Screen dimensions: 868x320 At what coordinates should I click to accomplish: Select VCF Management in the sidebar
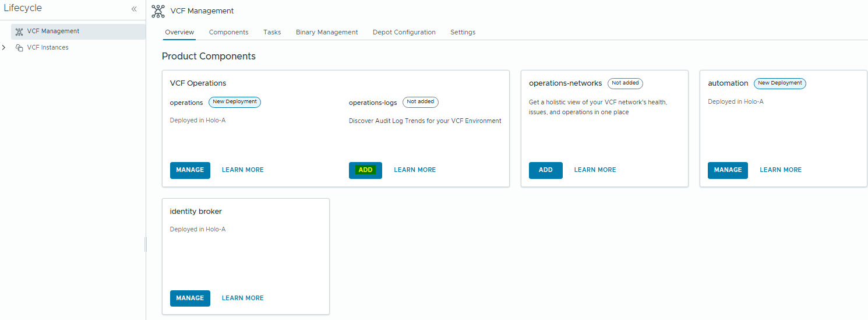(x=53, y=31)
